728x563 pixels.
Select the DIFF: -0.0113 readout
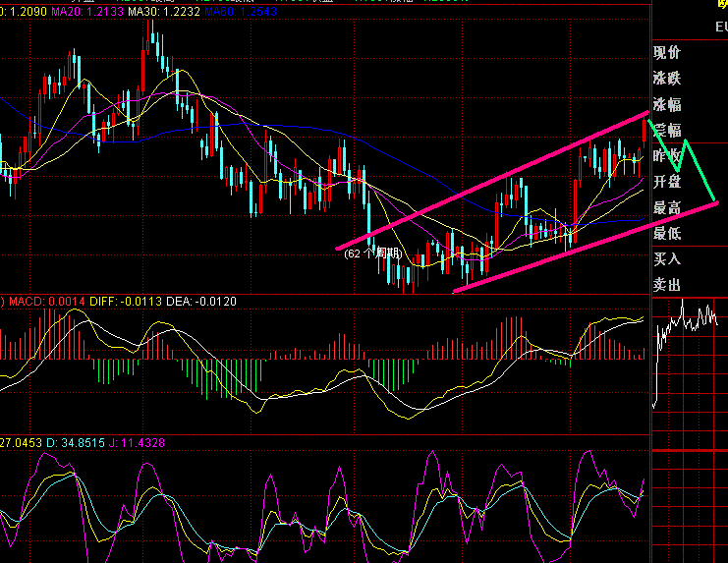pyautogui.click(x=126, y=302)
